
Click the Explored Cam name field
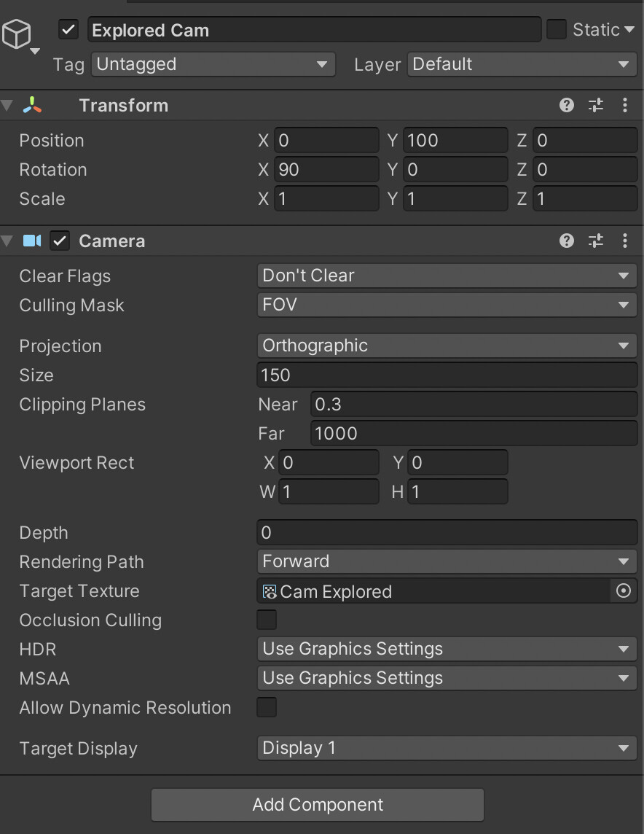tap(313, 30)
